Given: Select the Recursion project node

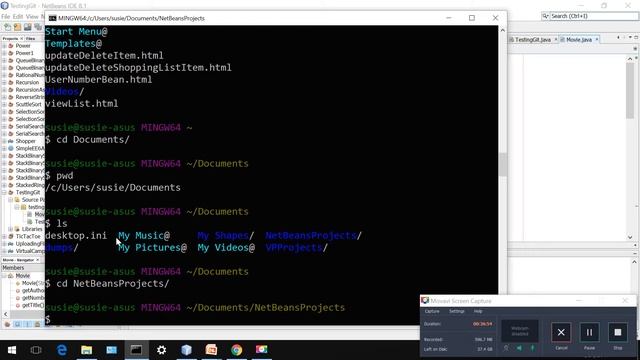Looking at the screenshot, I should [27, 82].
